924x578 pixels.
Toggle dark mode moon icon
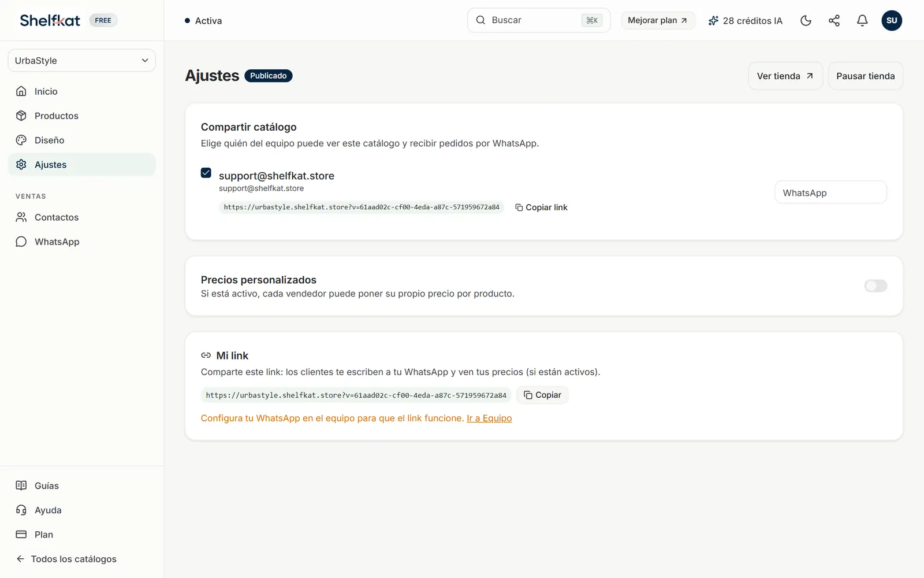tap(806, 21)
